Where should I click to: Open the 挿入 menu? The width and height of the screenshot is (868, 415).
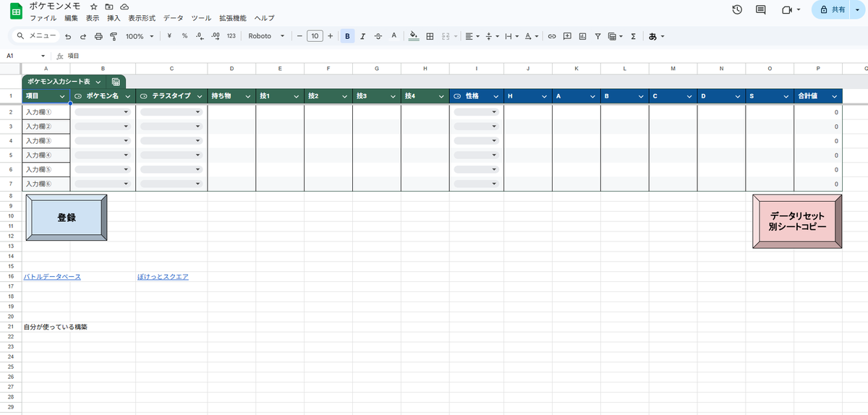point(114,17)
